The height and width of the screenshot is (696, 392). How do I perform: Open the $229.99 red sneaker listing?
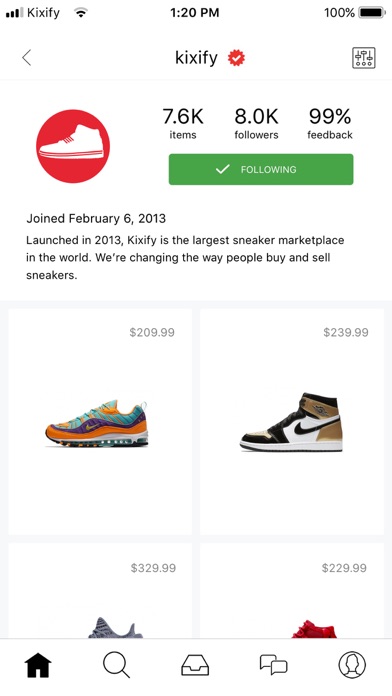pos(292,591)
